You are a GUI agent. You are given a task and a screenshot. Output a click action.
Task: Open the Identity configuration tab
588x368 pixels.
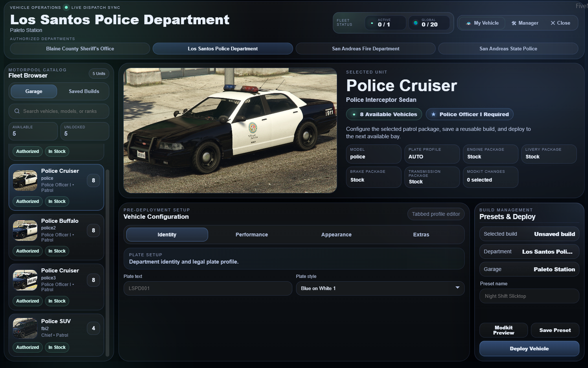tap(167, 234)
